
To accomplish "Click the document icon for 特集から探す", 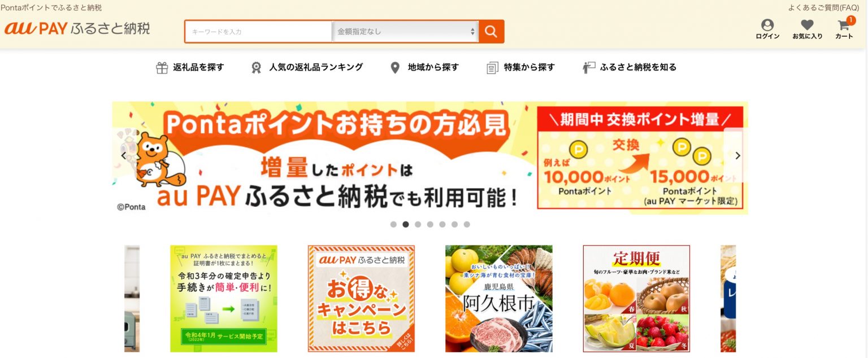I will (492, 68).
